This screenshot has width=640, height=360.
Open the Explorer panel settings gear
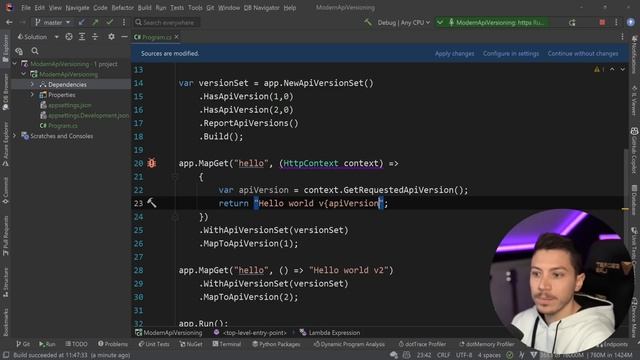111,37
